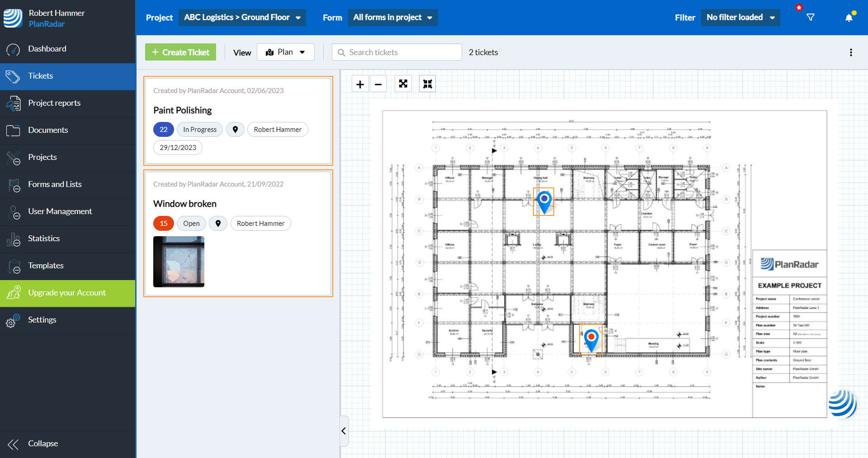Click the filter funnel icon

point(811,18)
